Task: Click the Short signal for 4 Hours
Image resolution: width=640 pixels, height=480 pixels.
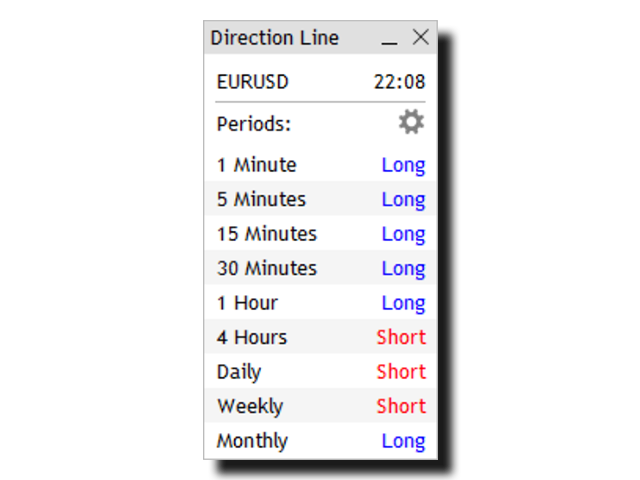Action: point(401,337)
